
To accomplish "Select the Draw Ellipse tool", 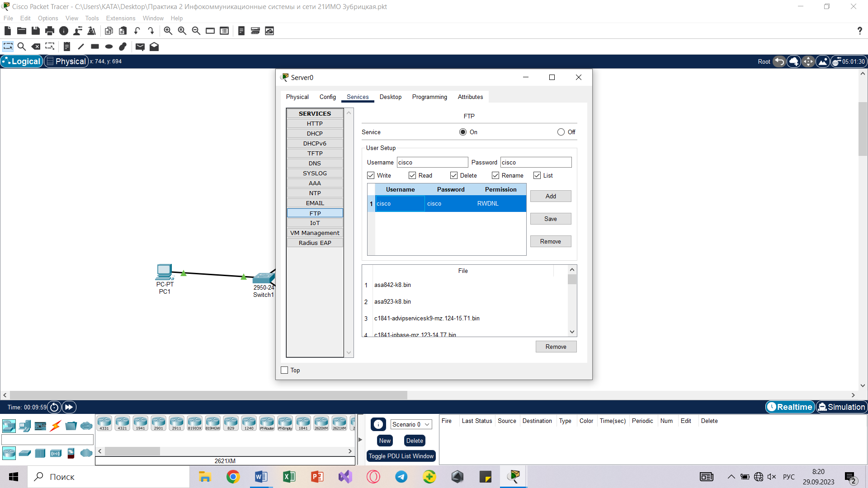I will 109,47.
